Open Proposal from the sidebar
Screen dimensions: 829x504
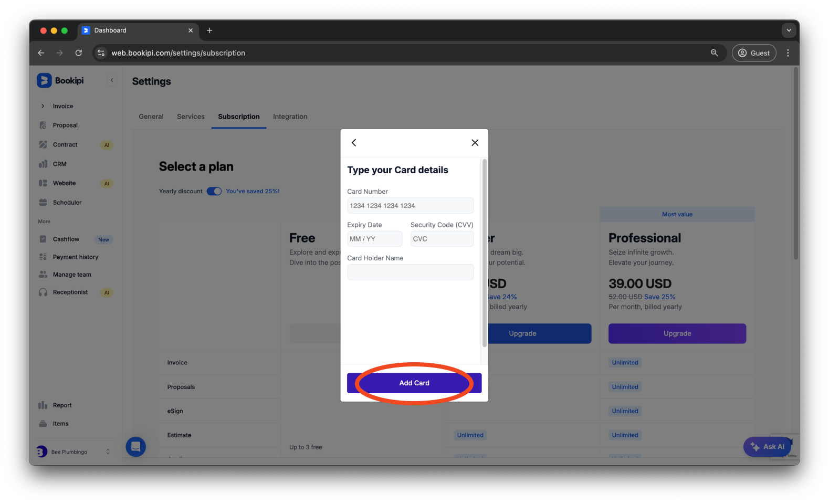pyautogui.click(x=65, y=125)
